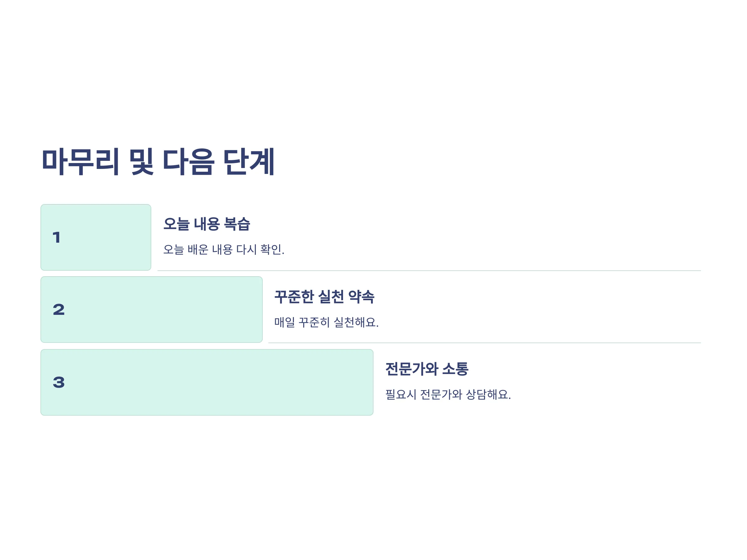Select the number 3 step box
This screenshot has width=747, height=560.
207,382
